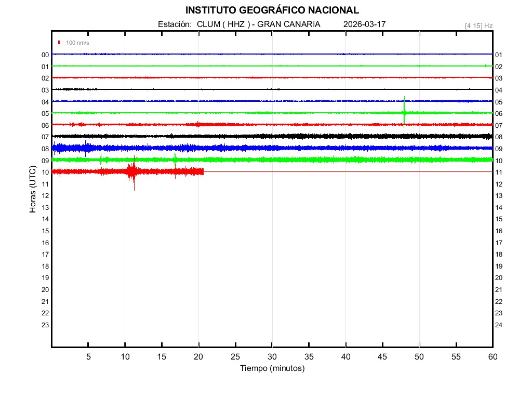Click the 12 hour label on right axis
Screen dimensions: 532x399
tap(499, 184)
